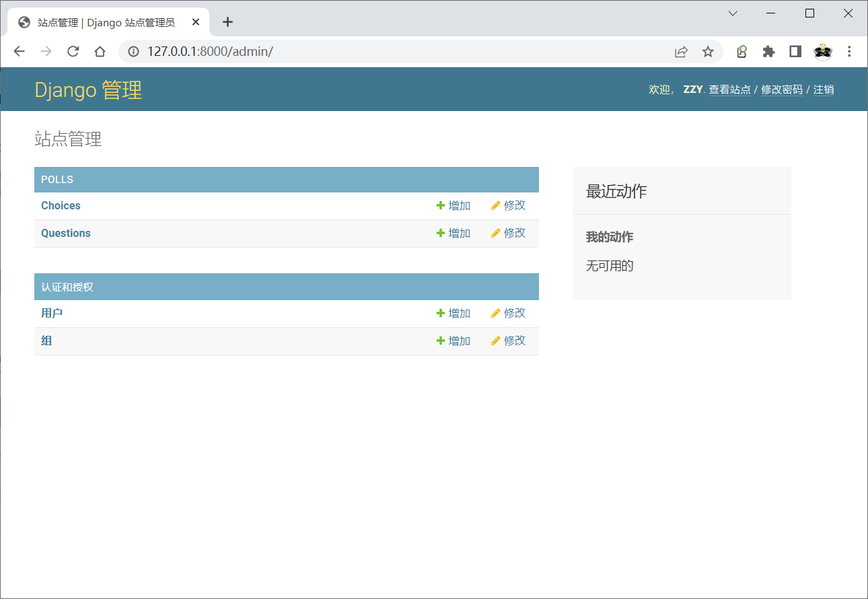Open a new browser tab

point(227,22)
